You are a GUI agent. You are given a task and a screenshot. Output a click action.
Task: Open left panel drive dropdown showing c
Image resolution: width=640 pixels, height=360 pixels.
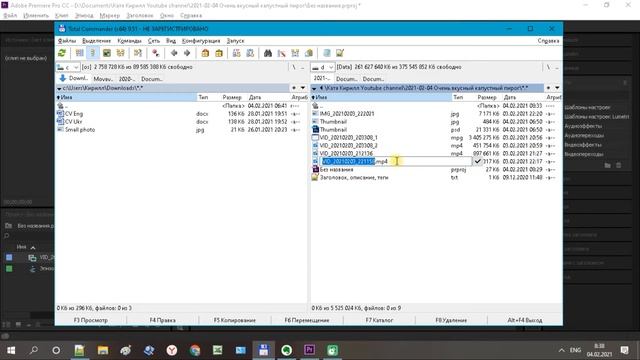(68, 67)
